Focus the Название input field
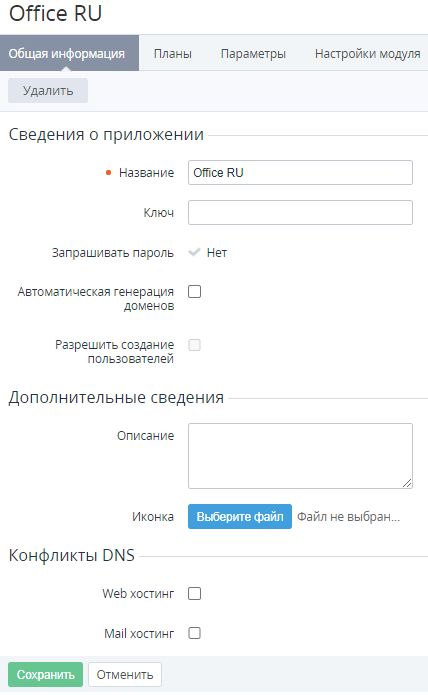This screenshot has height=695, width=428. (x=300, y=172)
